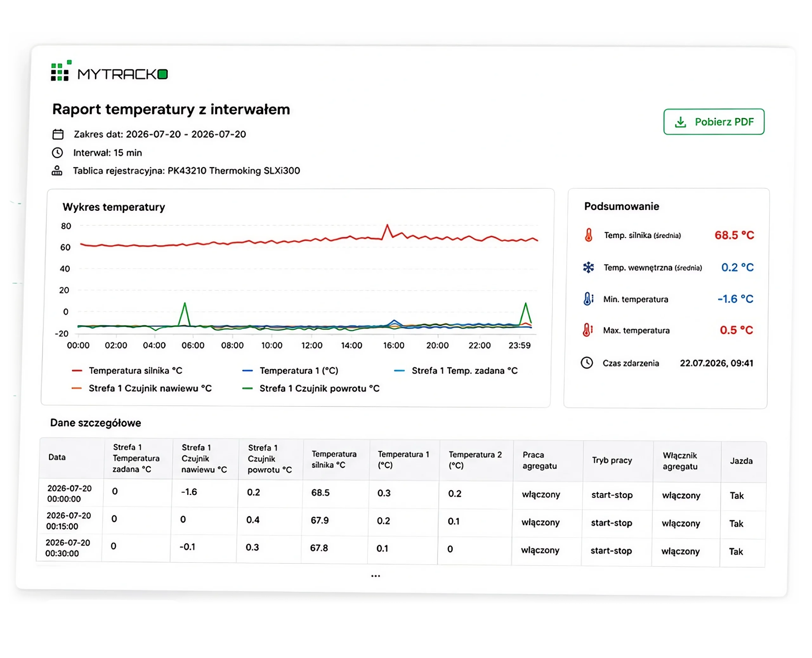
Task: Click the red thermometer icon for Max. temperatura
Action: [587, 330]
